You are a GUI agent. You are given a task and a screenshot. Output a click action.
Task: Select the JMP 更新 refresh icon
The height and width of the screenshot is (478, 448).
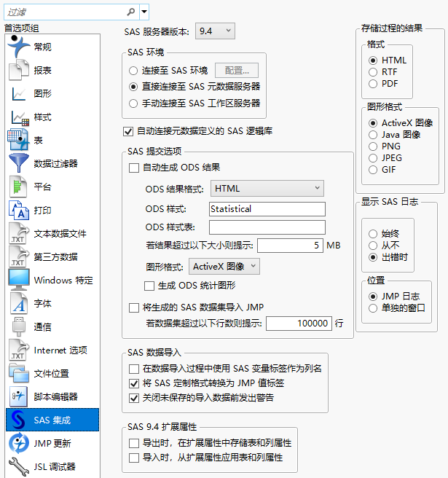(19, 443)
